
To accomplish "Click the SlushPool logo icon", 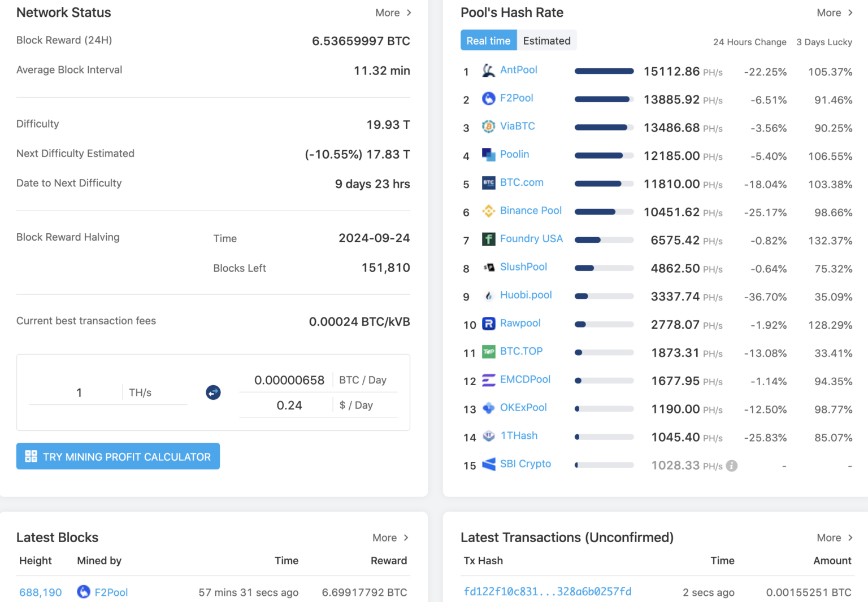I will click(488, 268).
